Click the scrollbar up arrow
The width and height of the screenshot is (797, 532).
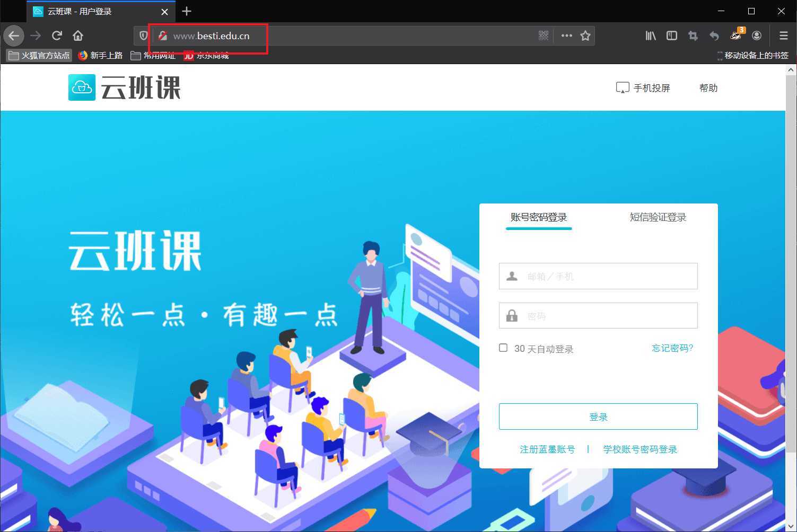(791, 69)
